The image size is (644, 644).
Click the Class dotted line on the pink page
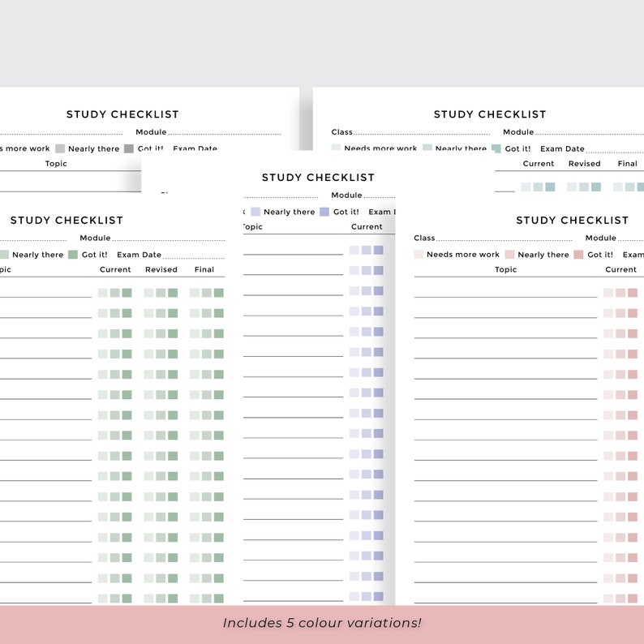(504, 240)
